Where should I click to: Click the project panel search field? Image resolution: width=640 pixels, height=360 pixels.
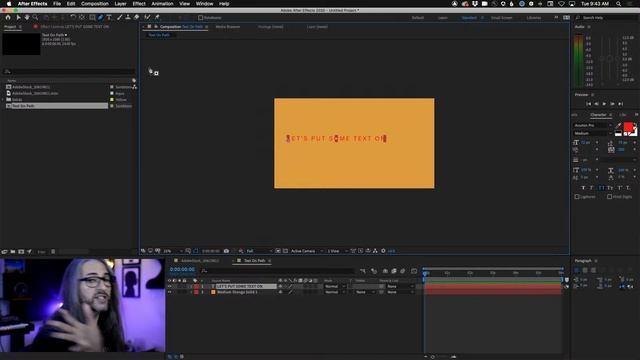(69, 71)
